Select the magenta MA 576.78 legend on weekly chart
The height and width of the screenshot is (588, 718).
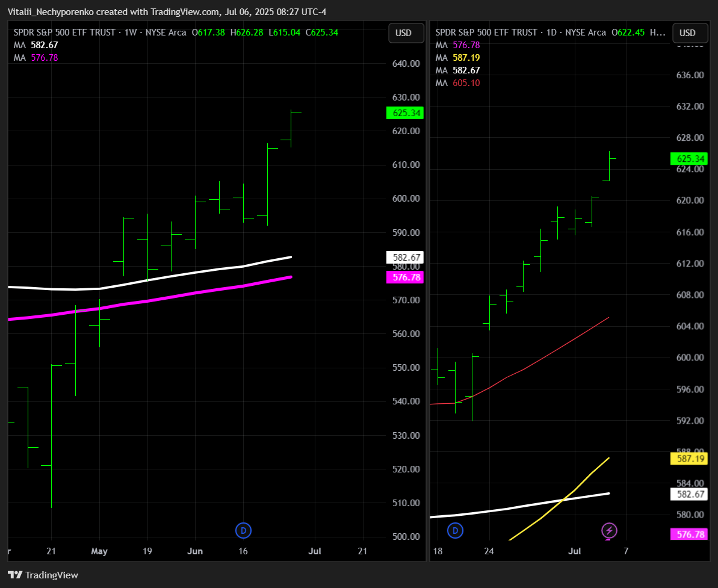click(x=36, y=58)
